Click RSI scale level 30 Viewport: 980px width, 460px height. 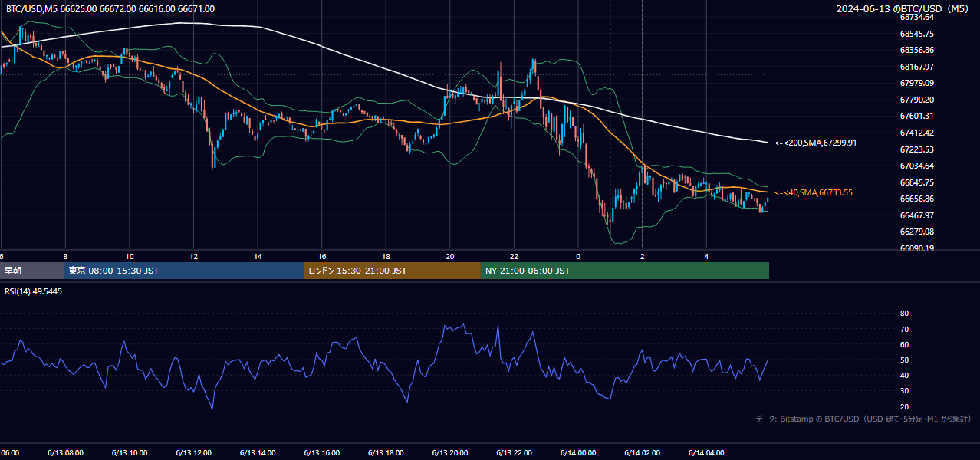(x=904, y=391)
